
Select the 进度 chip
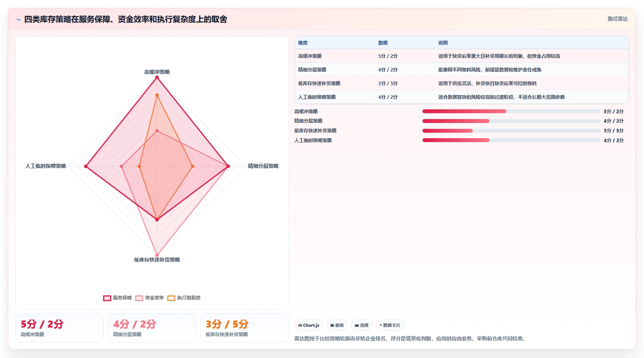(x=362, y=325)
